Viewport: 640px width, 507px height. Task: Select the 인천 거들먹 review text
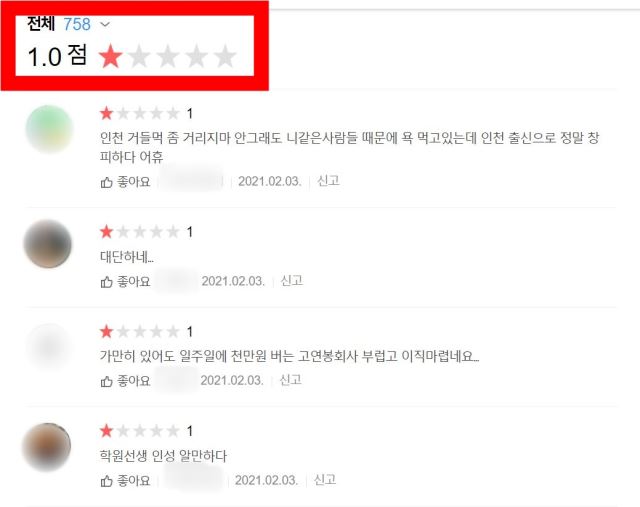(x=349, y=147)
